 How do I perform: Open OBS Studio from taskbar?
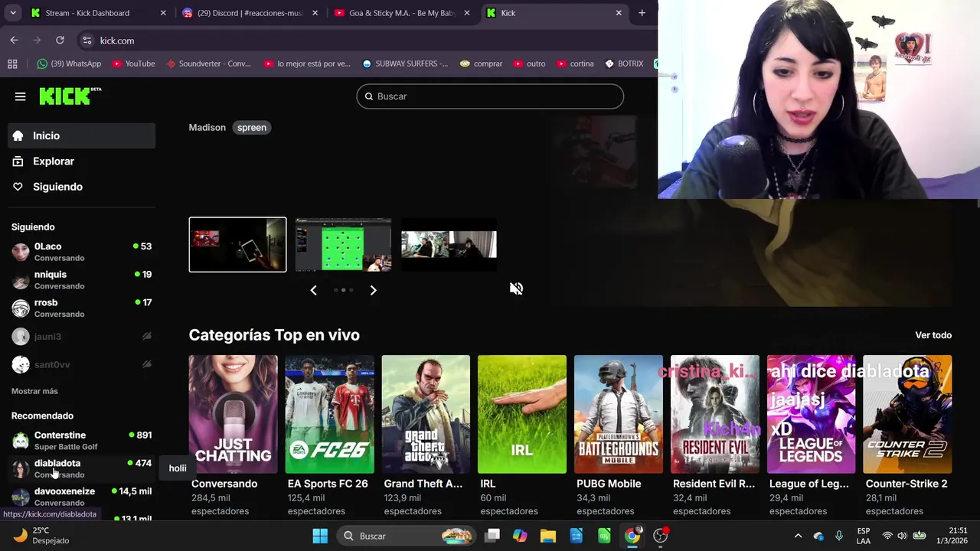pyautogui.click(x=661, y=536)
